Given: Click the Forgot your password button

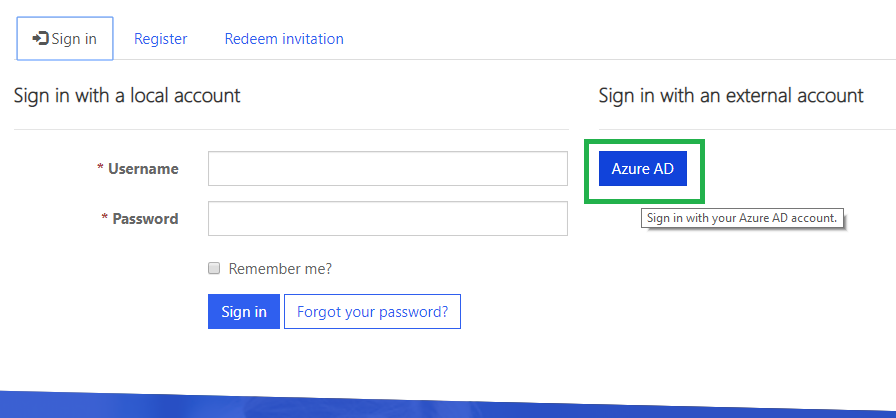Looking at the screenshot, I should point(373,311).
